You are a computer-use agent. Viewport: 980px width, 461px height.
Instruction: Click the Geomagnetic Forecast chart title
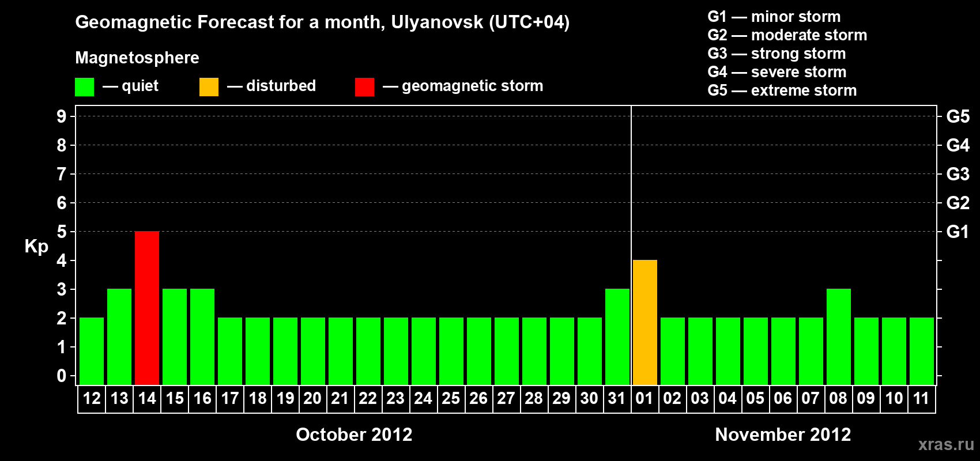322,22
